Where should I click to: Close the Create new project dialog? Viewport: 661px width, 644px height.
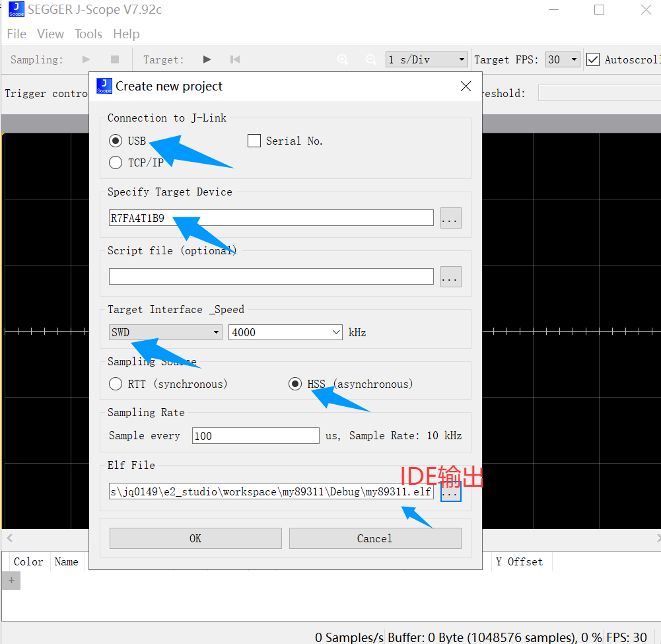pyautogui.click(x=466, y=86)
